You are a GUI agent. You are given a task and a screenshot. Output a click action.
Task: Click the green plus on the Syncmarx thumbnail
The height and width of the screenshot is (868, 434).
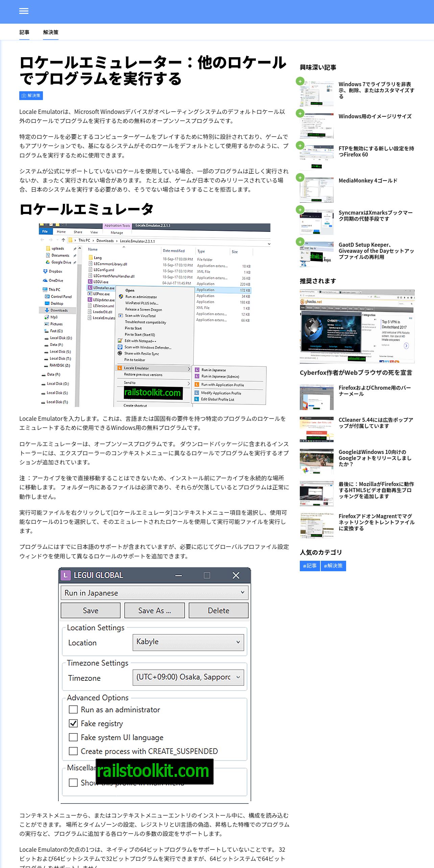300,210
